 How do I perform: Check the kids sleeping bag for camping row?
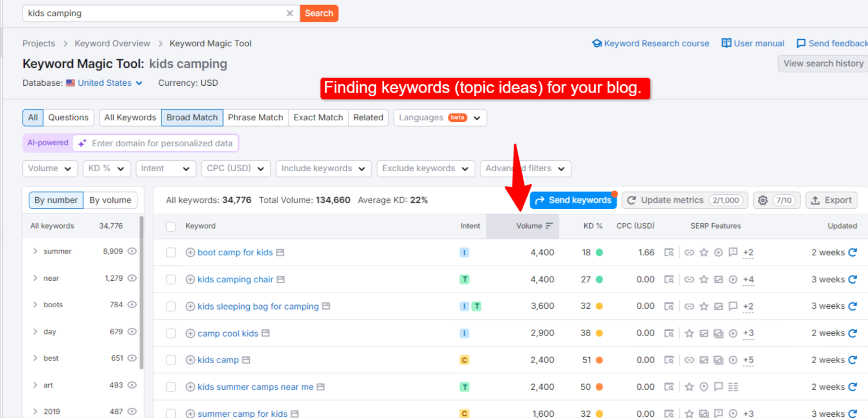(x=171, y=306)
